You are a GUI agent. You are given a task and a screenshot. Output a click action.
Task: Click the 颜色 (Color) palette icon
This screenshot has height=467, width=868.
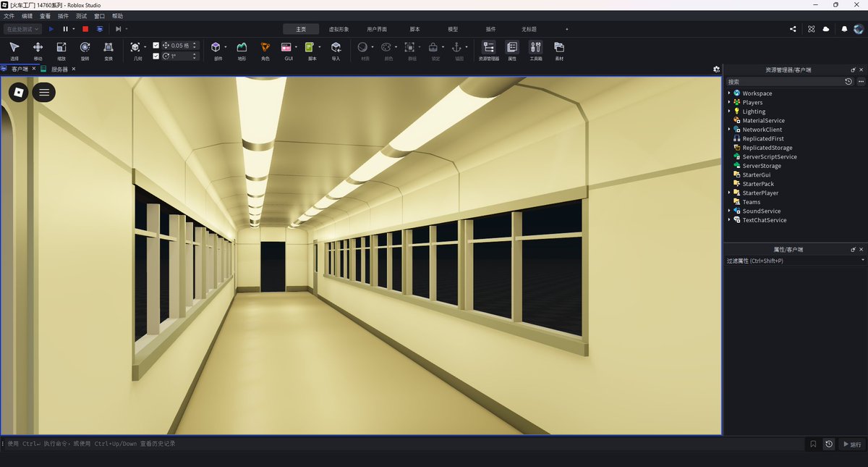[x=386, y=47]
